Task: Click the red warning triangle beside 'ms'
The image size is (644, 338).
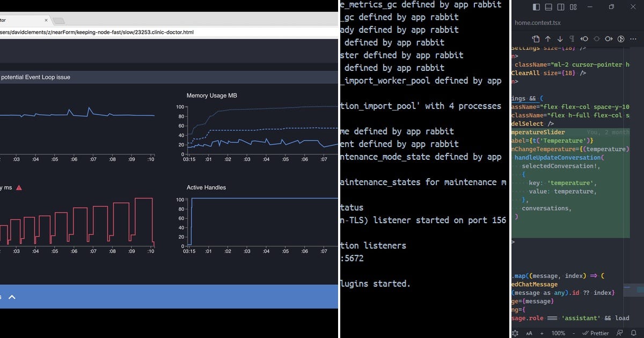Action: (x=19, y=188)
